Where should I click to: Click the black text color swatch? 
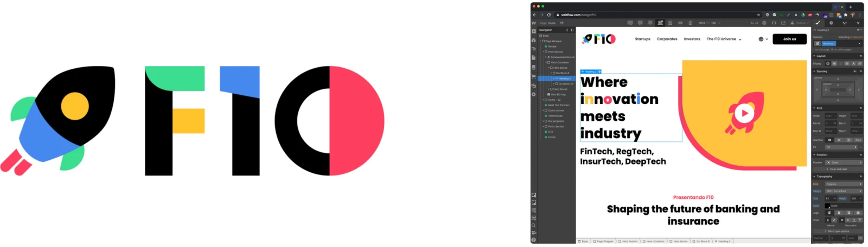pyautogui.click(x=827, y=206)
